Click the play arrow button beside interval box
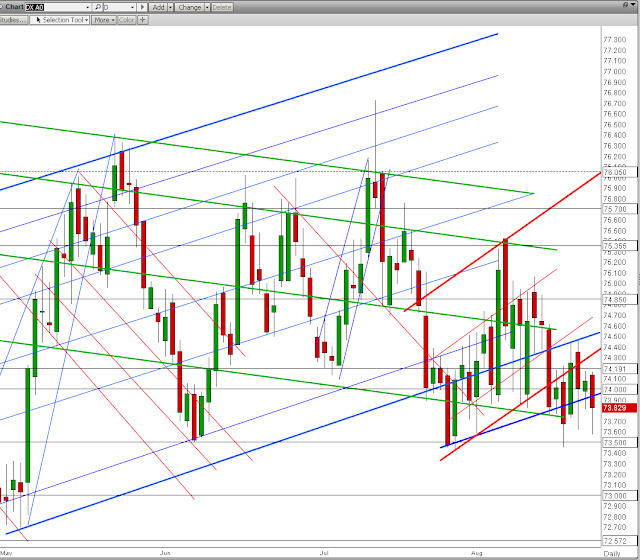The image size is (640, 560). click(142, 7)
